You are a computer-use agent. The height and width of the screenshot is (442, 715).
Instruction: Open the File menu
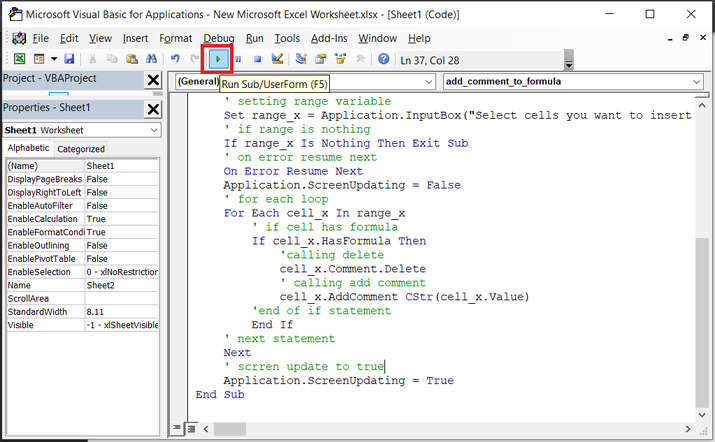(x=41, y=38)
